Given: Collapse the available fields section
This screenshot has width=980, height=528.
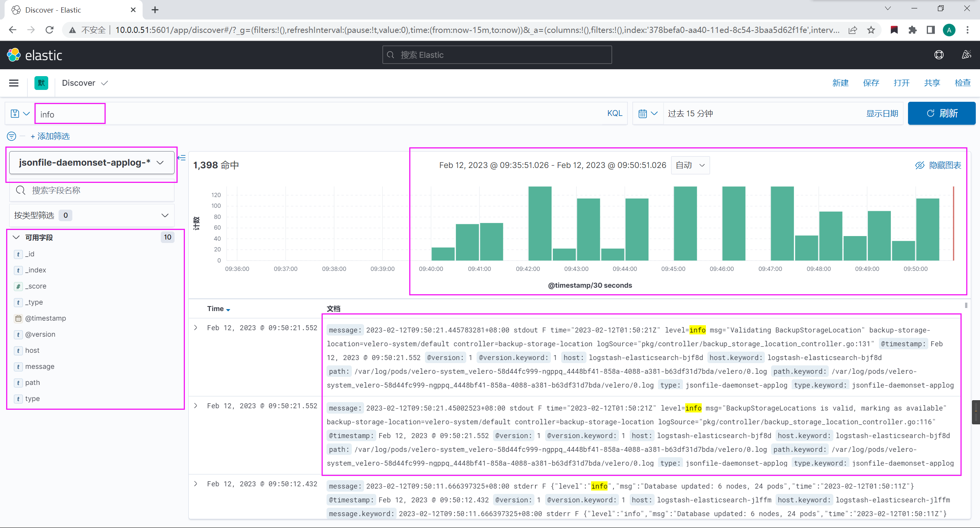Looking at the screenshot, I should click(x=16, y=237).
